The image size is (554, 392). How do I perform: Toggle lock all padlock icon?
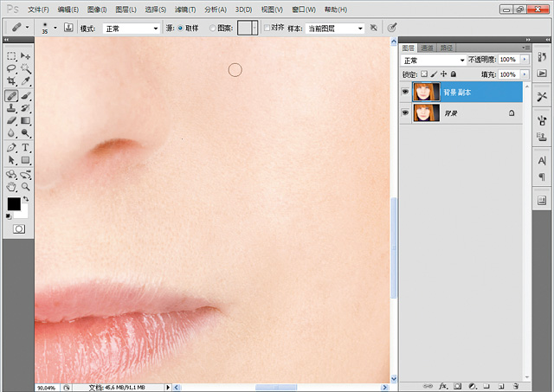click(x=454, y=74)
